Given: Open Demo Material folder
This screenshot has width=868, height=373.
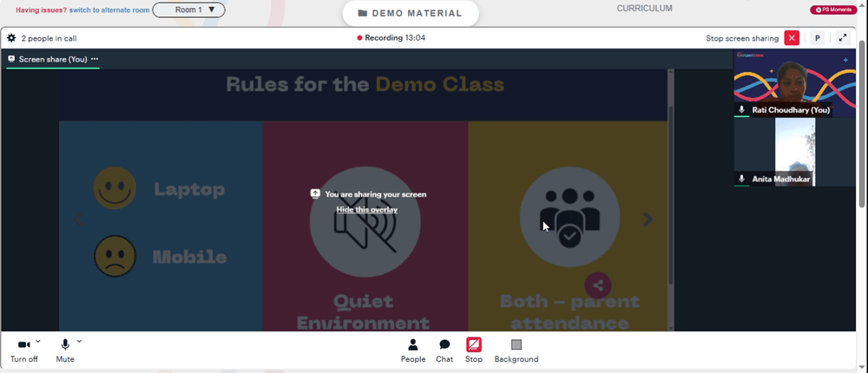Looking at the screenshot, I should [x=411, y=13].
